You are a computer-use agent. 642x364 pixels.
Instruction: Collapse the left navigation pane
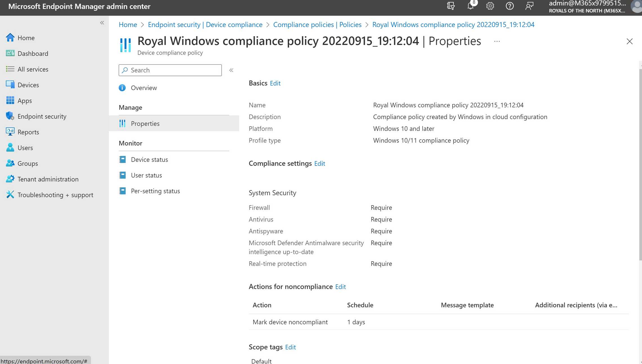tap(102, 23)
